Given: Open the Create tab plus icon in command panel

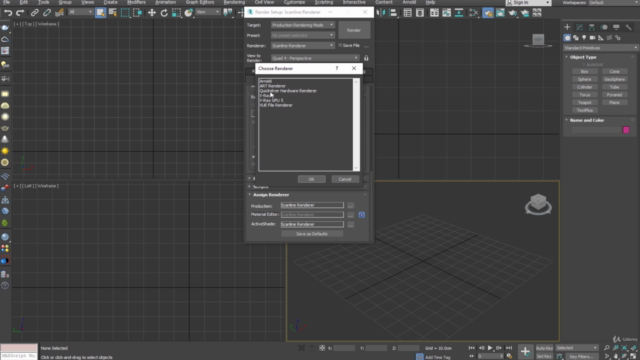Looking at the screenshot, I should tap(567, 27).
